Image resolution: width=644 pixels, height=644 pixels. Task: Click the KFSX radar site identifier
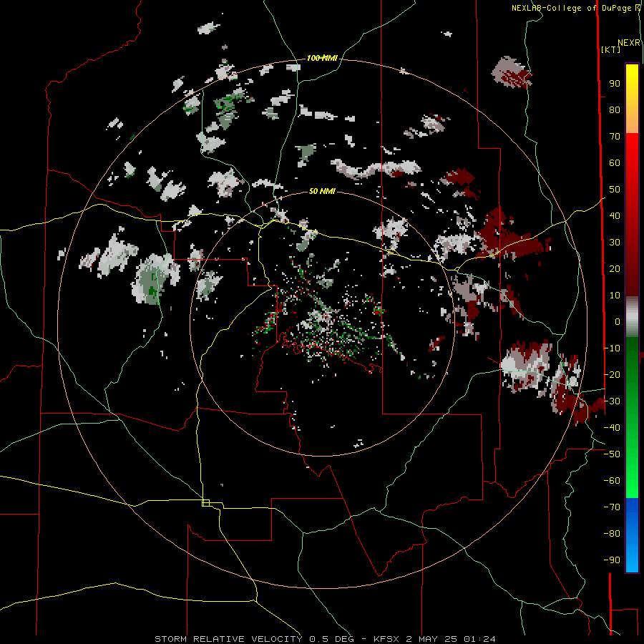(x=386, y=639)
